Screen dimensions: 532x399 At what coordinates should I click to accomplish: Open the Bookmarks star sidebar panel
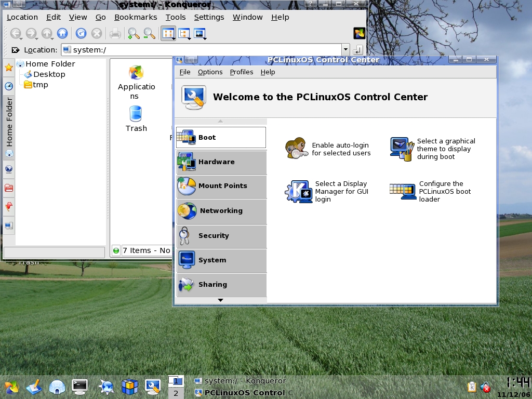[9, 68]
